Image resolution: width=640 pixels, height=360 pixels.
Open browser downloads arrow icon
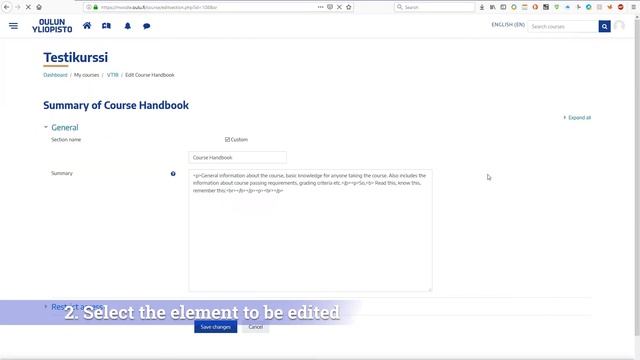coord(482,7)
